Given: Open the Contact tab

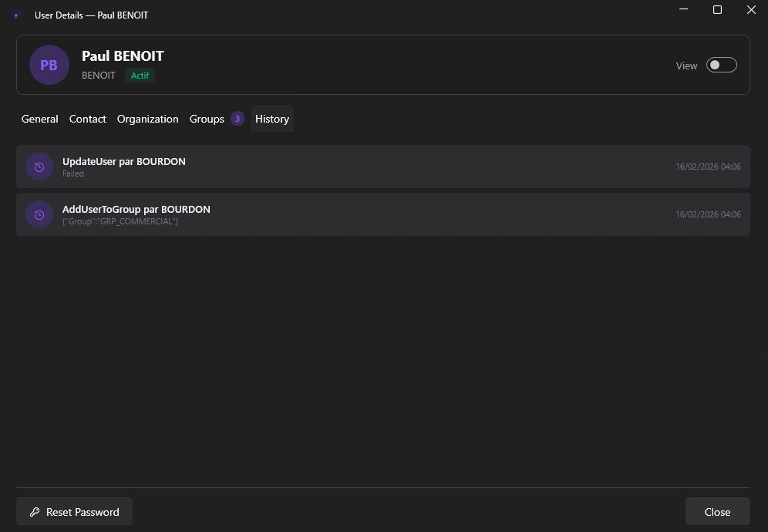Looking at the screenshot, I should click(x=87, y=118).
